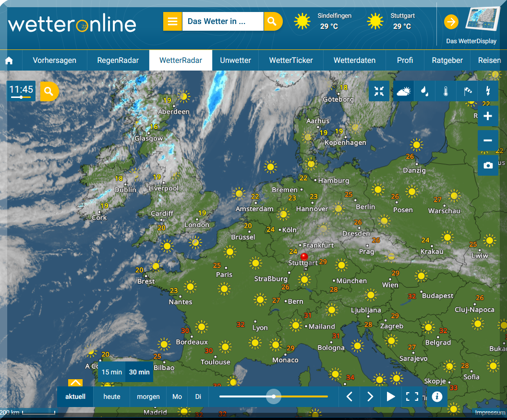Screen dimensions: 507x420
Task: Select the 15 min interval
Action: coord(111,372)
